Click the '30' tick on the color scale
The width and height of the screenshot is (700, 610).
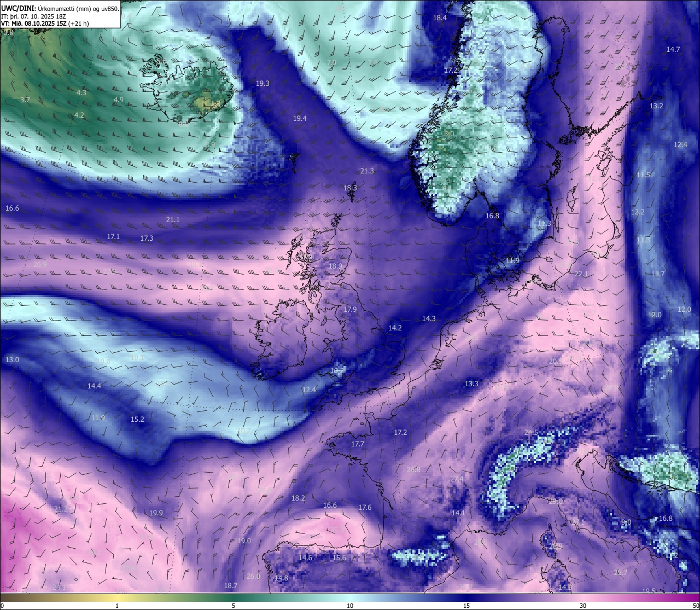pyautogui.click(x=583, y=606)
